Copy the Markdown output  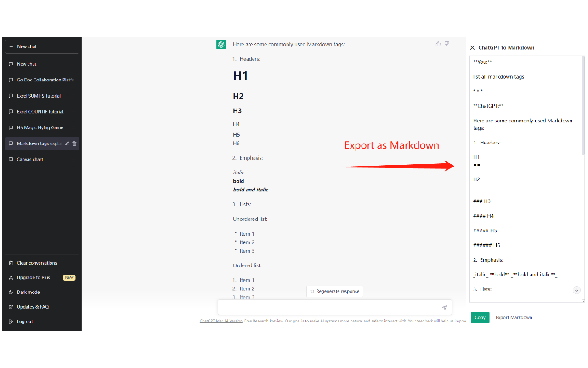point(480,317)
